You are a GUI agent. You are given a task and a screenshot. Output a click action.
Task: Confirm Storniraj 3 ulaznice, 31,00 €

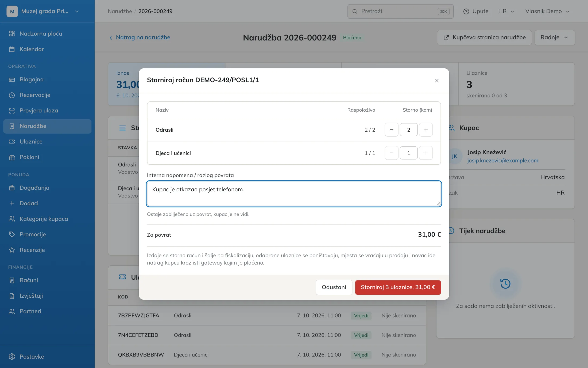398,287
